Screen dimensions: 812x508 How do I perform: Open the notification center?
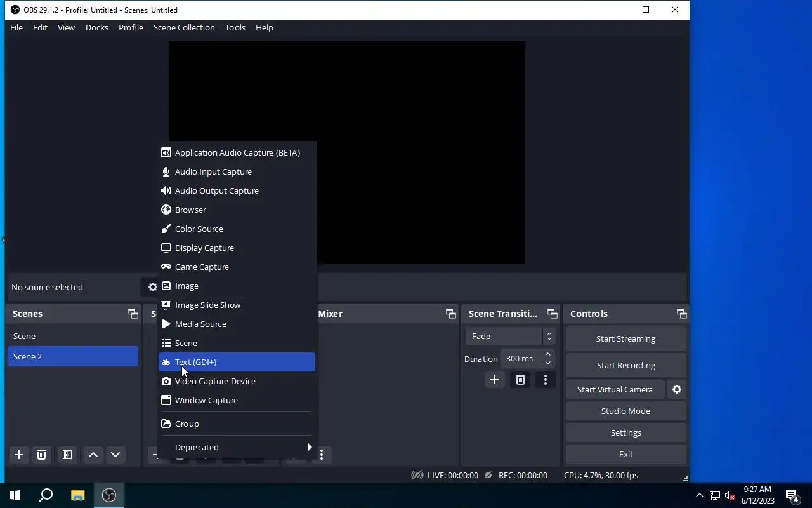792,495
